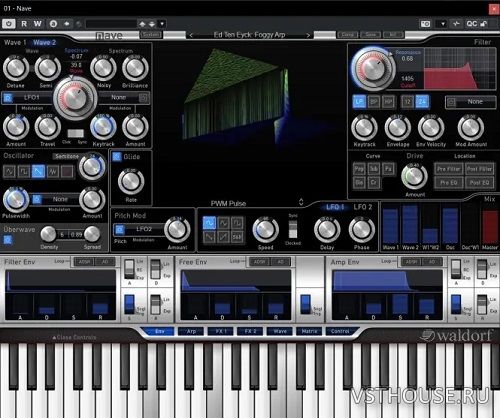Click the Pitch Mod Amount knob
Image resolution: width=500 pixels, height=418 pixels.
(x=177, y=230)
